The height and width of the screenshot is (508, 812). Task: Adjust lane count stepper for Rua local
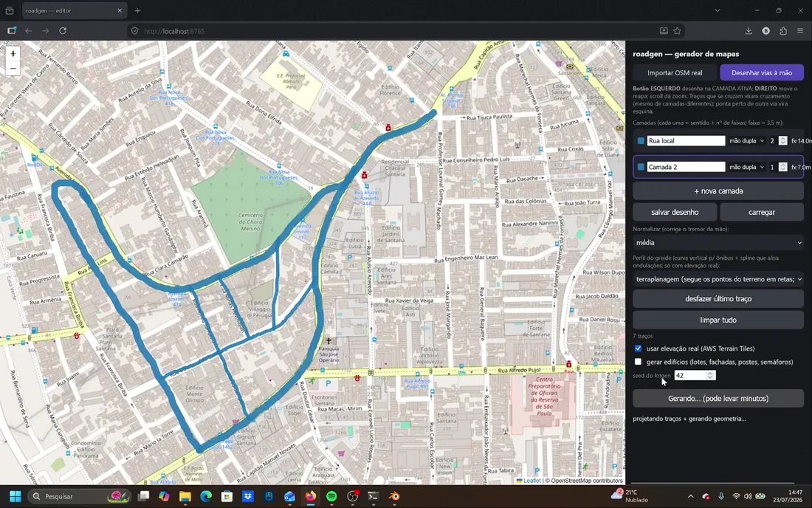(x=783, y=141)
